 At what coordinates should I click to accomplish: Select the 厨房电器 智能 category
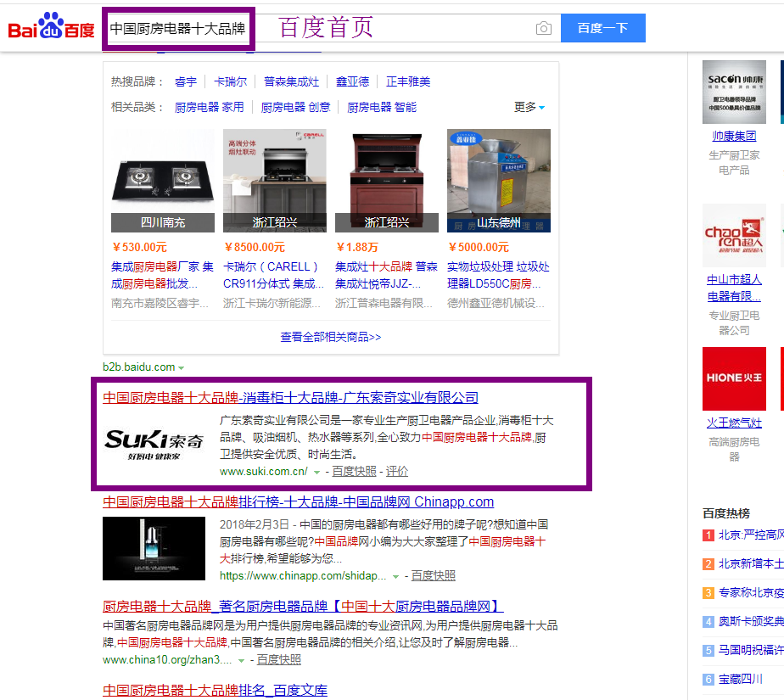(x=382, y=108)
